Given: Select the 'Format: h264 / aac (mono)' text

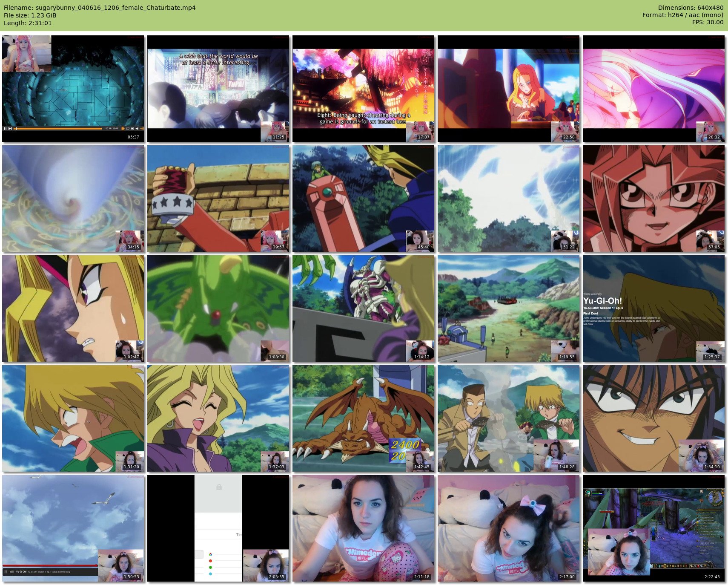Looking at the screenshot, I should click(683, 15).
